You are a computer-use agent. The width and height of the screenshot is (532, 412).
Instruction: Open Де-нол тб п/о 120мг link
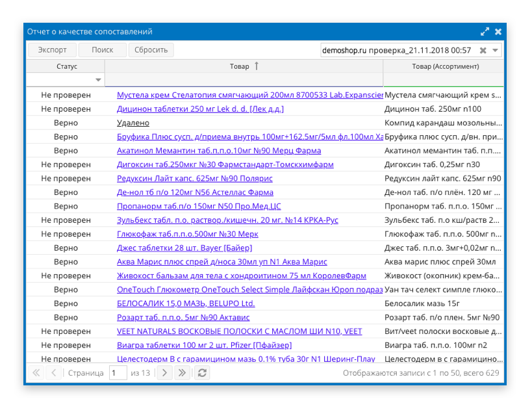195,192
